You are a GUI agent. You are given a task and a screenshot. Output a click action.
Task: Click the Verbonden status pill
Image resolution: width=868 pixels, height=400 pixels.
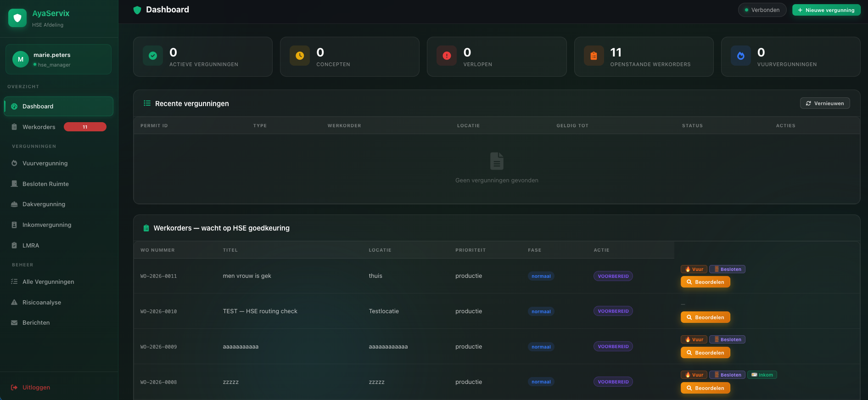pyautogui.click(x=762, y=10)
